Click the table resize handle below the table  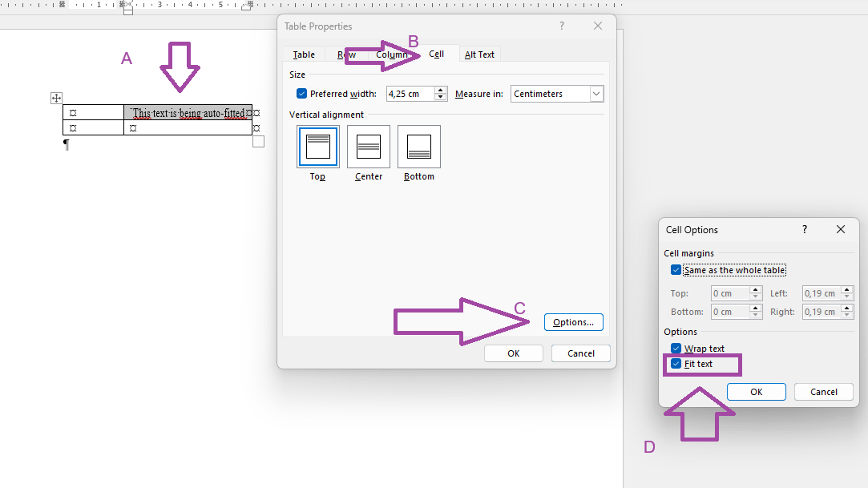click(x=258, y=141)
